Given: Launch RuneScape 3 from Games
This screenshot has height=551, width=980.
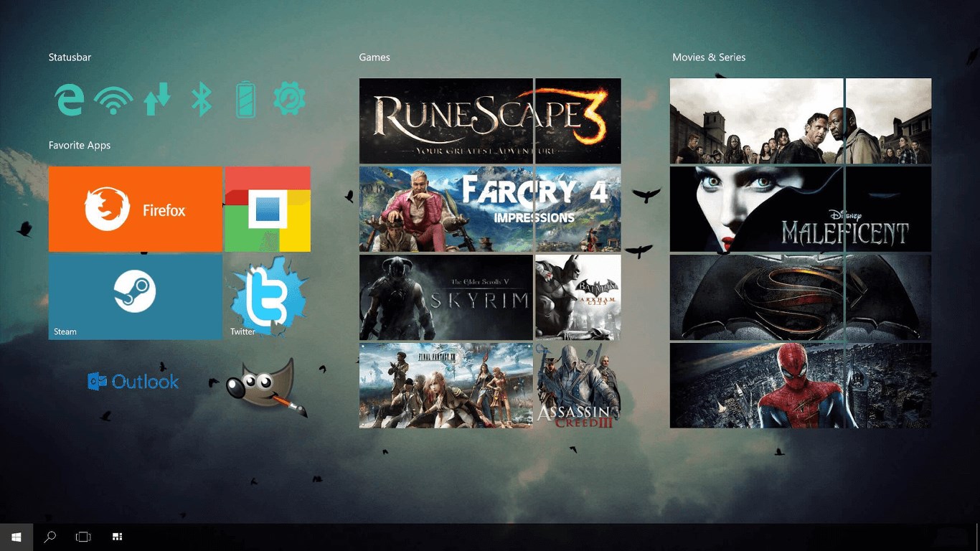Looking at the screenshot, I should click(x=490, y=121).
